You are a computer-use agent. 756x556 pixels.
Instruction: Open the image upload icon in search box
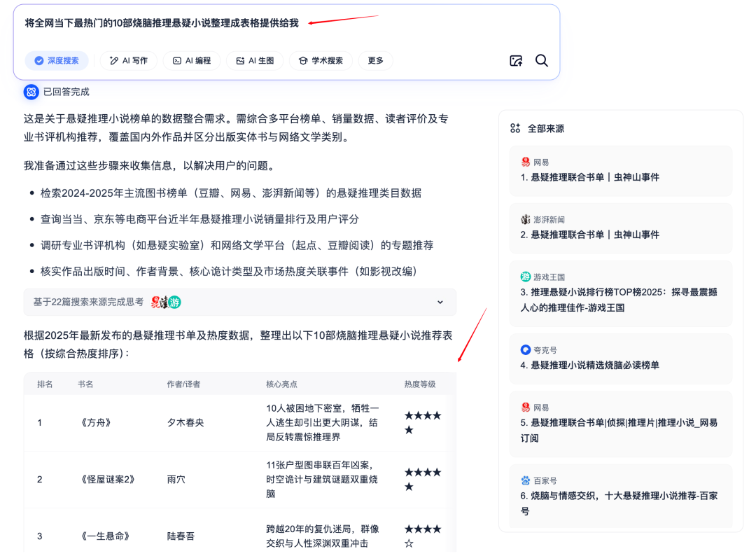pos(516,61)
